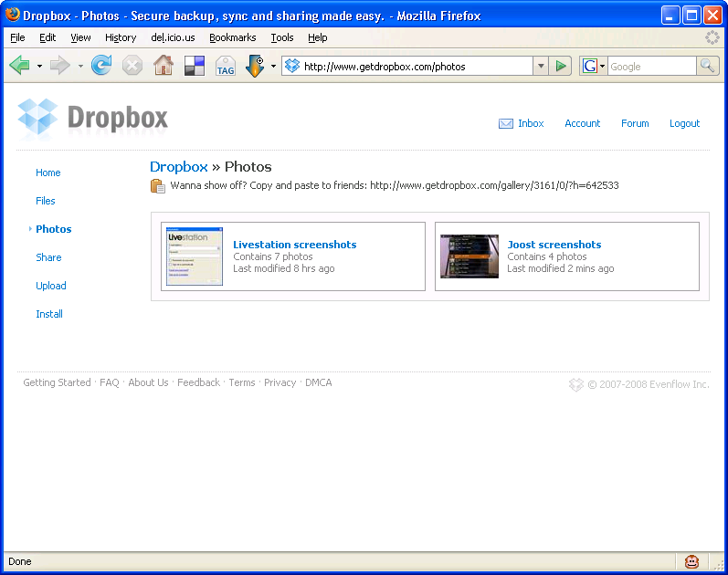728x575 pixels.
Task: Click the Forward arrow button
Action: [59, 66]
